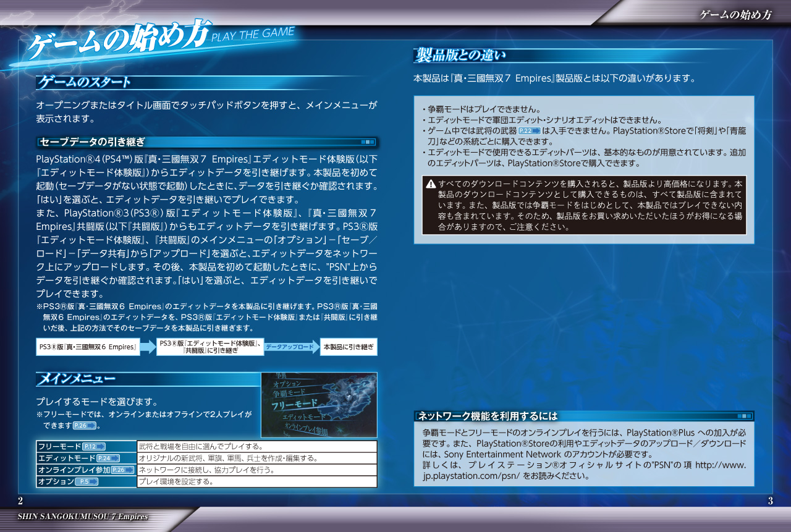Click the セーブデータの引き継ぎ subsection heading
The width and height of the screenshot is (791, 532).
(x=93, y=142)
